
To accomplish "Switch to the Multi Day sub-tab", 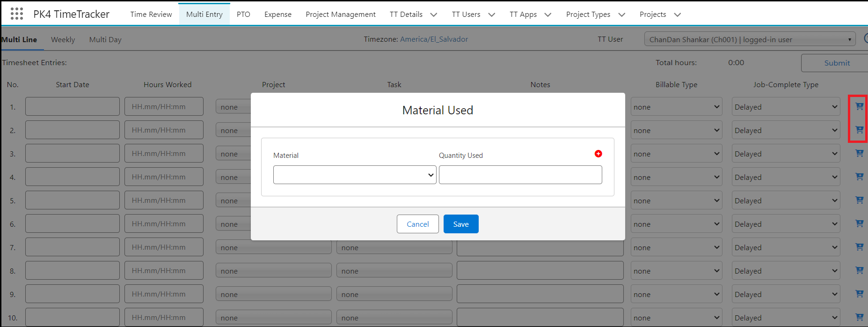I will pyautogui.click(x=105, y=40).
